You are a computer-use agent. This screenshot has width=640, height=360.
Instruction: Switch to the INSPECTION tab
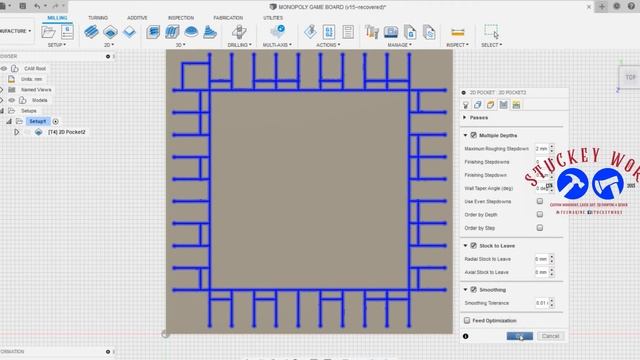pyautogui.click(x=181, y=18)
